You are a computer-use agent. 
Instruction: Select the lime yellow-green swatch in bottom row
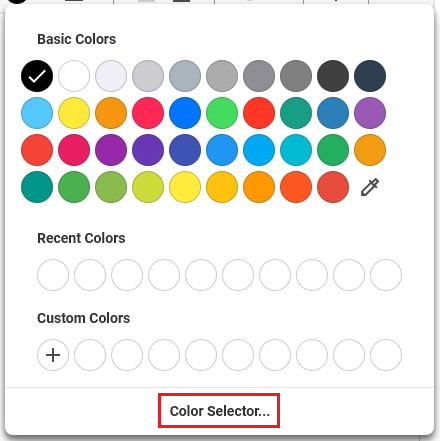pos(148,187)
